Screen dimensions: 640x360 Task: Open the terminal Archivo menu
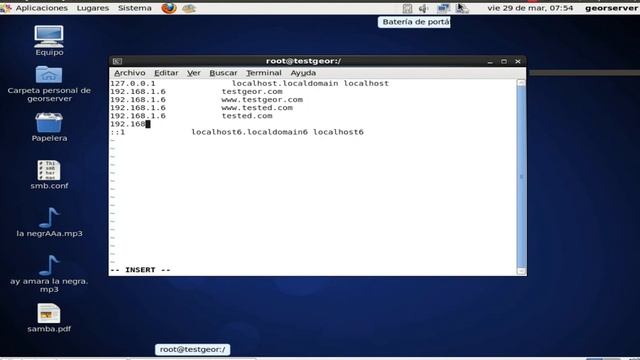point(130,73)
